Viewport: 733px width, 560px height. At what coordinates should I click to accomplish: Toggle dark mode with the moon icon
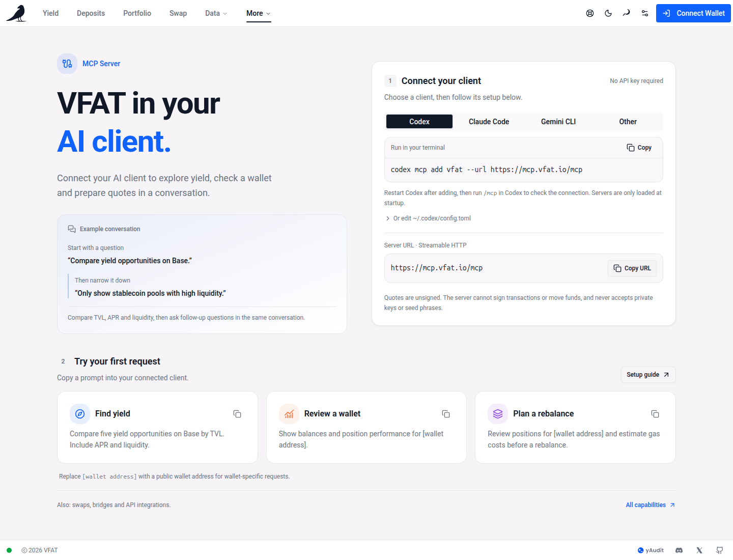pyautogui.click(x=608, y=13)
